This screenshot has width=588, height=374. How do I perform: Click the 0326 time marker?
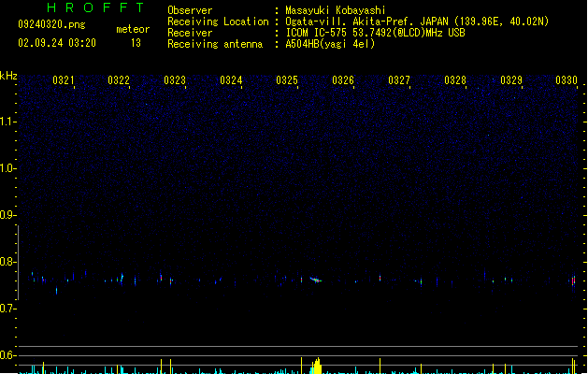tap(343, 80)
